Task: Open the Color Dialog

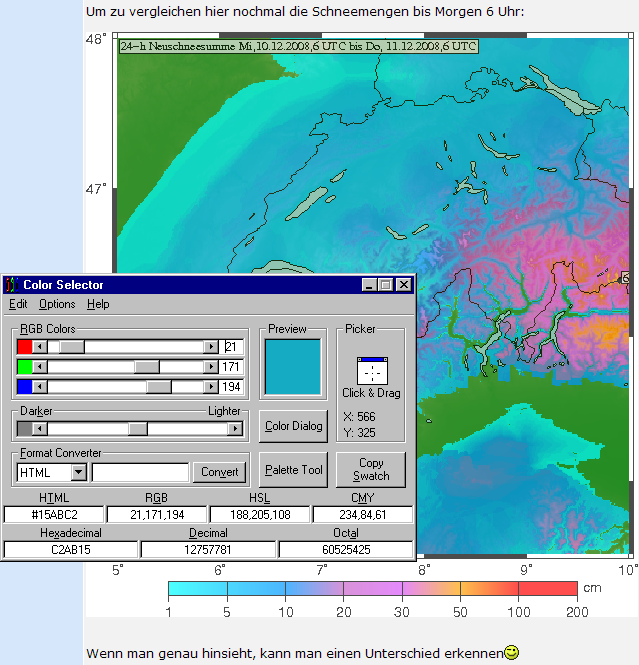Action: [x=293, y=426]
